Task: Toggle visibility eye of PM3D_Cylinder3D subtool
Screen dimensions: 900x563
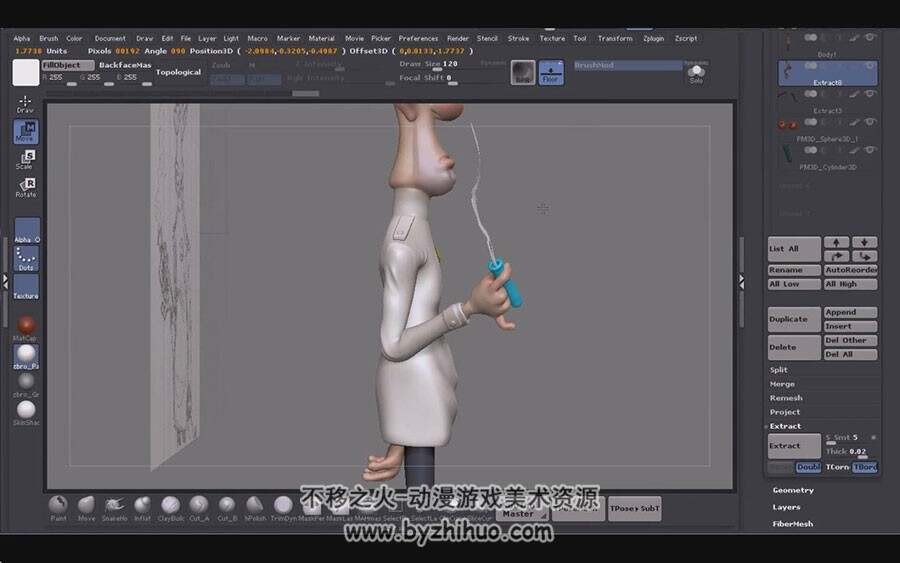Action: (x=870, y=150)
